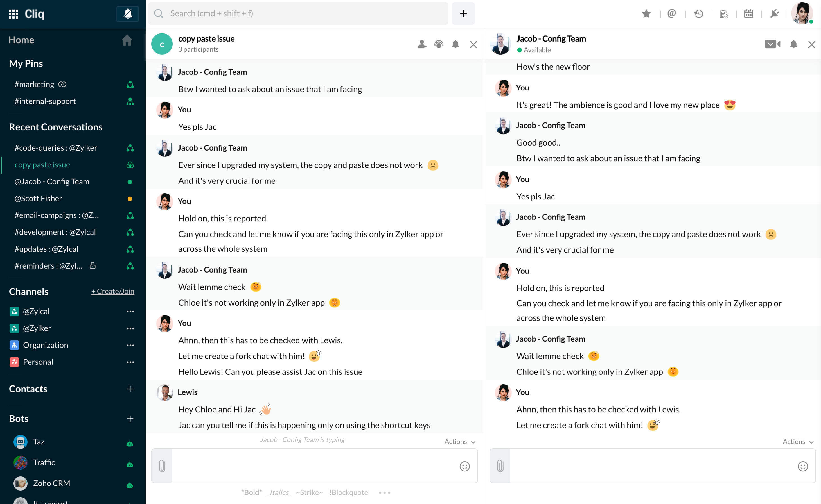Toggle the muted notifications bell in sidebar header
The width and height of the screenshot is (821, 504).
tap(127, 14)
